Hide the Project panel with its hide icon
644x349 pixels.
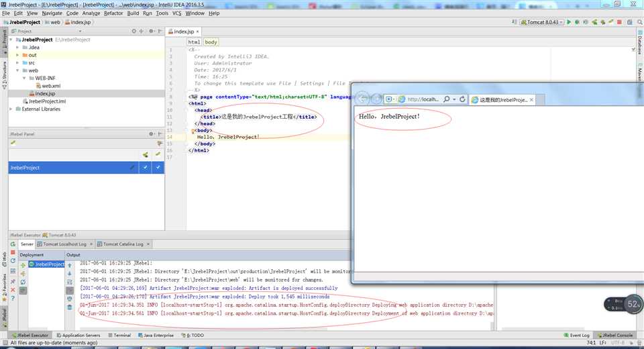(x=160, y=32)
